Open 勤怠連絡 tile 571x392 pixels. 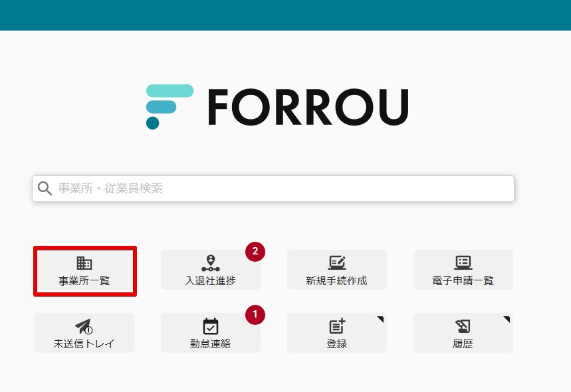point(211,333)
